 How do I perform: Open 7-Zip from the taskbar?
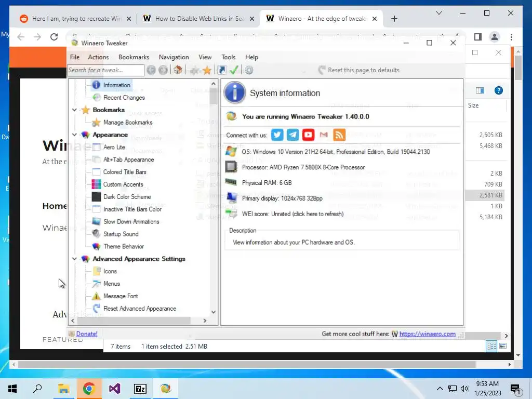140,389
